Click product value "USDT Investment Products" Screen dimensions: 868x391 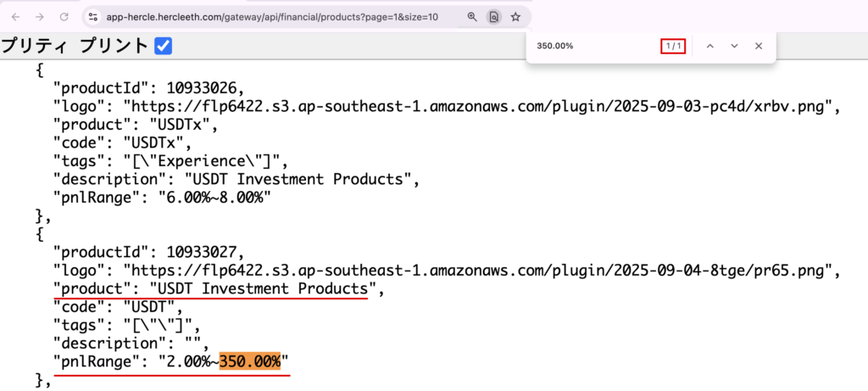(x=264, y=289)
